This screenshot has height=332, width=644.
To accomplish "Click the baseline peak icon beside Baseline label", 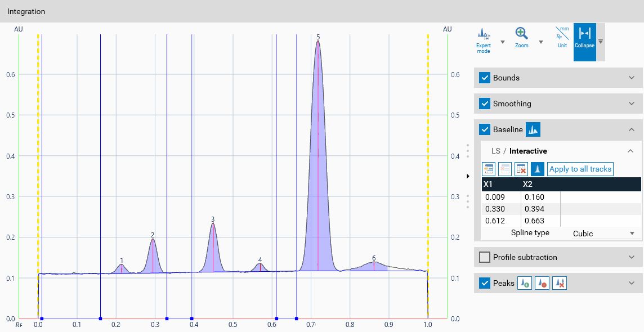I will click(533, 130).
